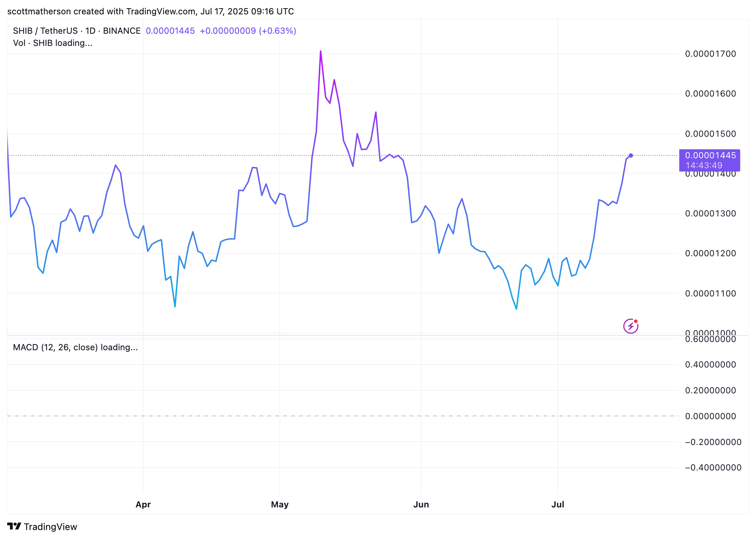Click the +0.00000009 (+0.63%) change value
Viewport: 756px width, 539px height.
(x=248, y=31)
